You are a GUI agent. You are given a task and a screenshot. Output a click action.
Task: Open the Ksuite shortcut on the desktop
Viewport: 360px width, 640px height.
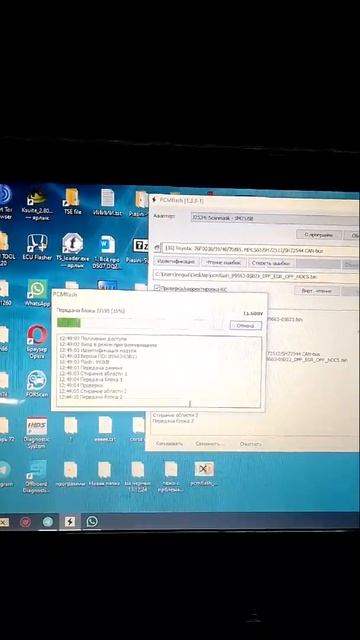[37, 202]
